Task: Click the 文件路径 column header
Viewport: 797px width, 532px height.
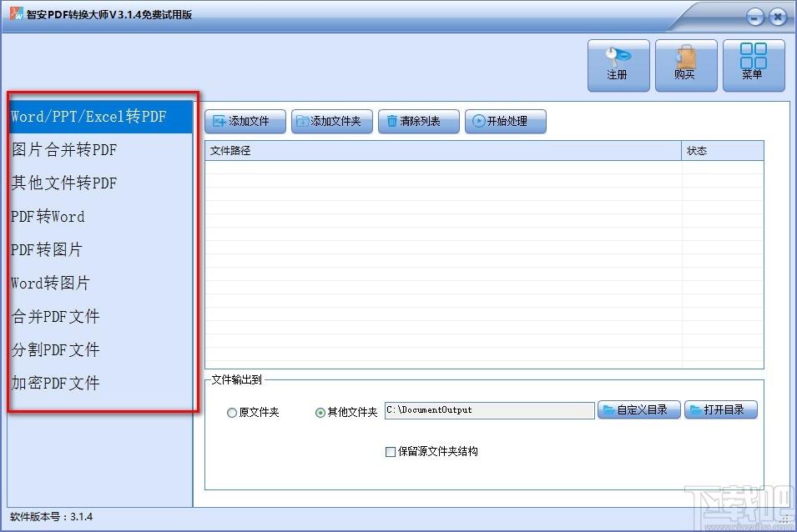Action: coord(442,151)
